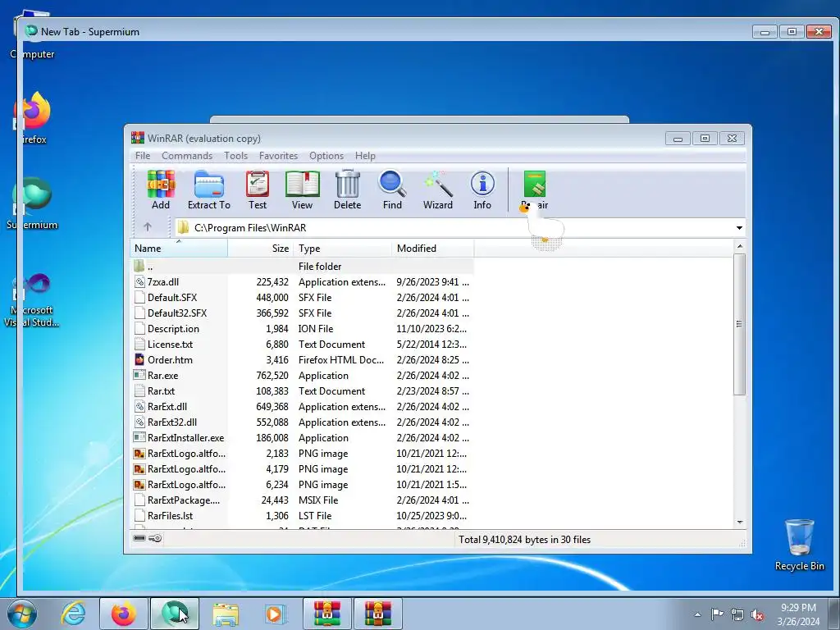This screenshot has width=840, height=630.
Task: Click the network tray icon
Action: (x=737, y=614)
